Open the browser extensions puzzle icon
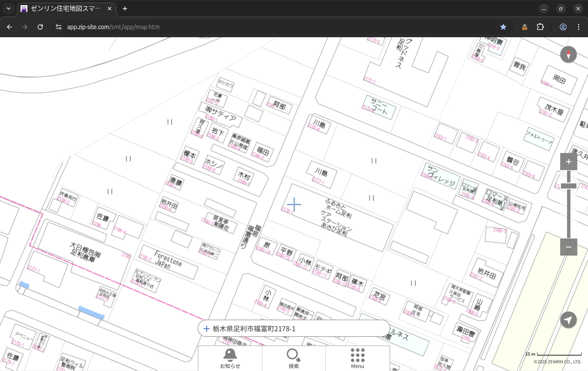Image resolution: width=588 pixels, height=371 pixels. (x=540, y=27)
